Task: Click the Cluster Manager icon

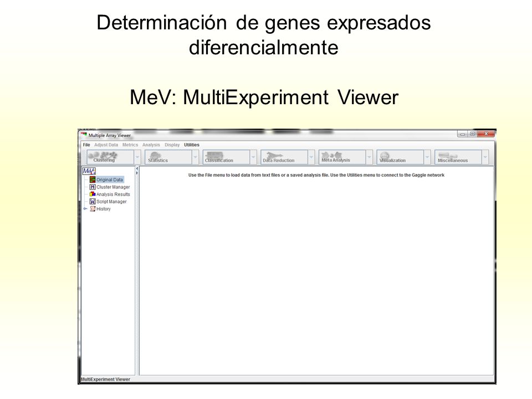Action: pyautogui.click(x=93, y=187)
